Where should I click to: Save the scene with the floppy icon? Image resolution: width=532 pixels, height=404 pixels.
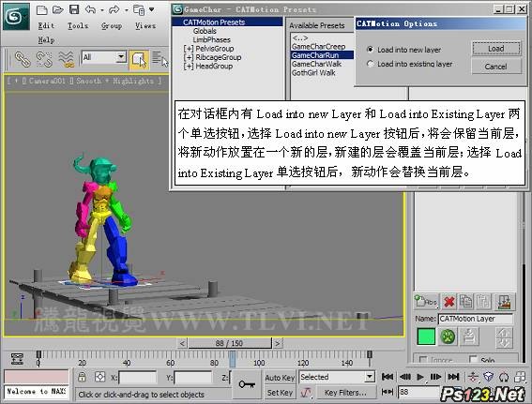coord(74,9)
